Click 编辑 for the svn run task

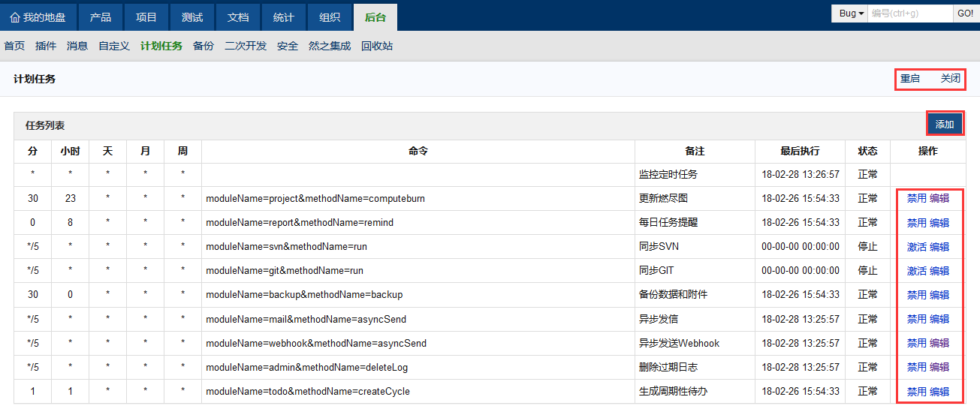click(x=939, y=247)
